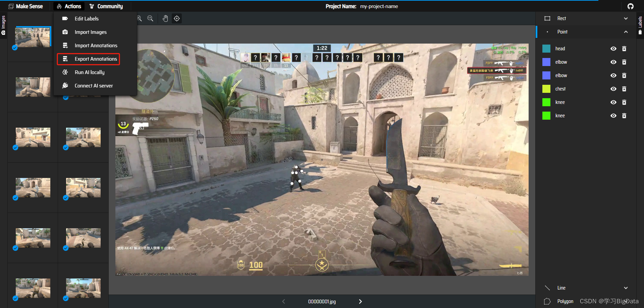Go to the previous image arrow
Image resolution: width=644 pixels, height=308 pixels.
[284, 301]
